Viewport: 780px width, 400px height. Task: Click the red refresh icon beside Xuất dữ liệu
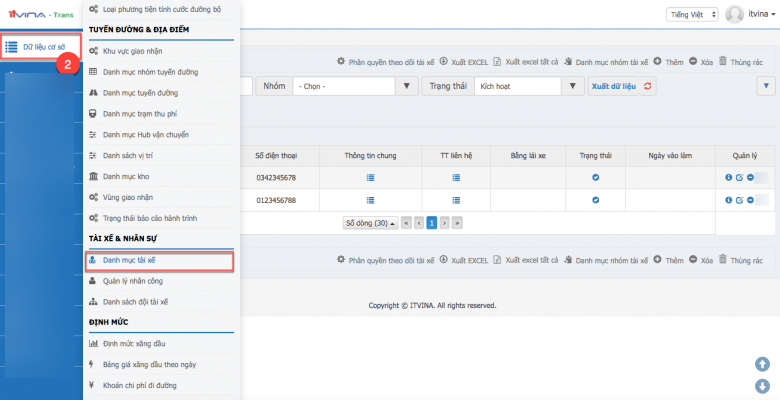648,87
